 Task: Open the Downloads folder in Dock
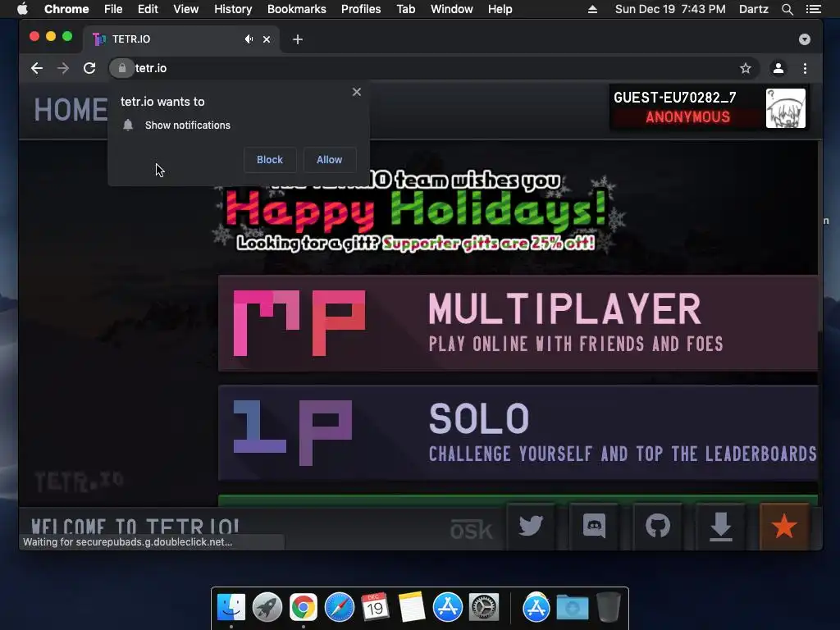(572, 608)
